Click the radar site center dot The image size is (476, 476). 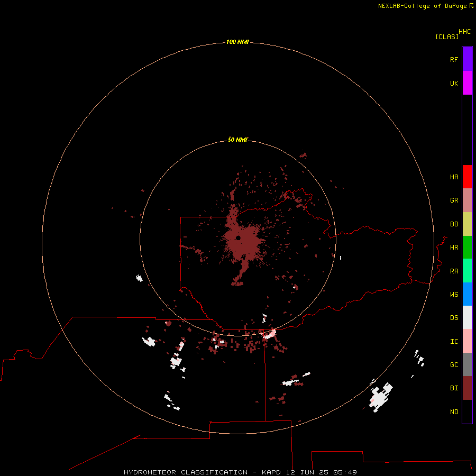pos(239,237)
